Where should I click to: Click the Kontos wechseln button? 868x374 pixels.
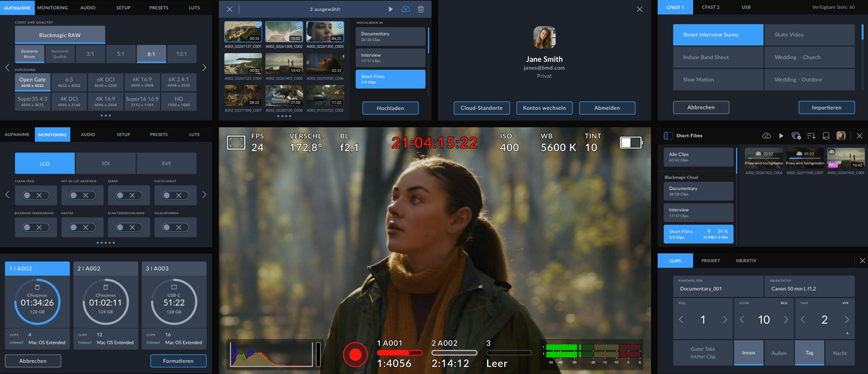[544, 108]
